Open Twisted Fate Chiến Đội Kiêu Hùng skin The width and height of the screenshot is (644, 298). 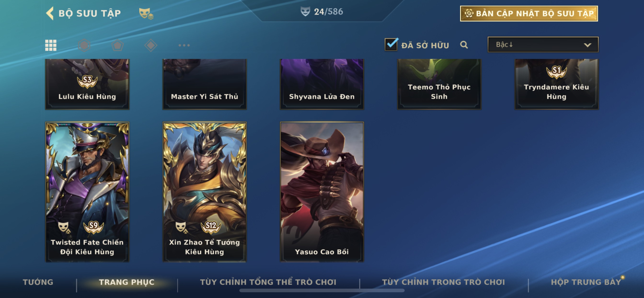87,192
